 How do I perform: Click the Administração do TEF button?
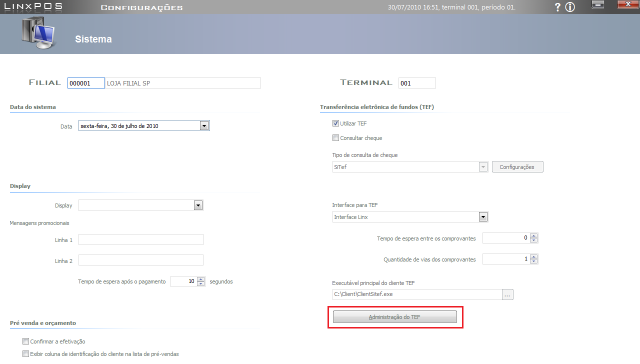(x=395, y=317)
